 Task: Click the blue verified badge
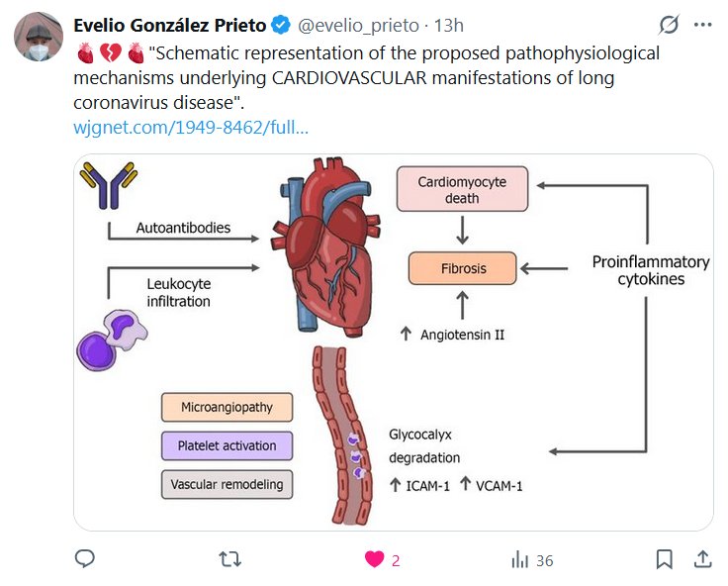click(281, 25)
